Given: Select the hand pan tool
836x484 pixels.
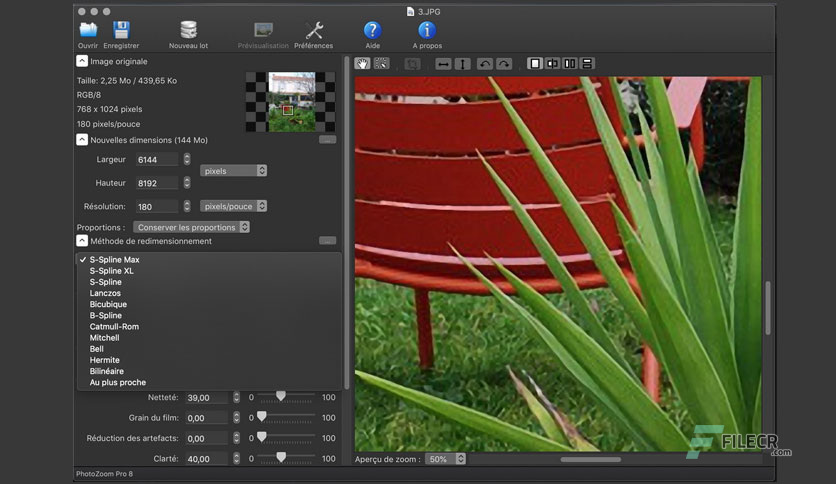Looking at the screenshot, I should [x=363, y=64].
